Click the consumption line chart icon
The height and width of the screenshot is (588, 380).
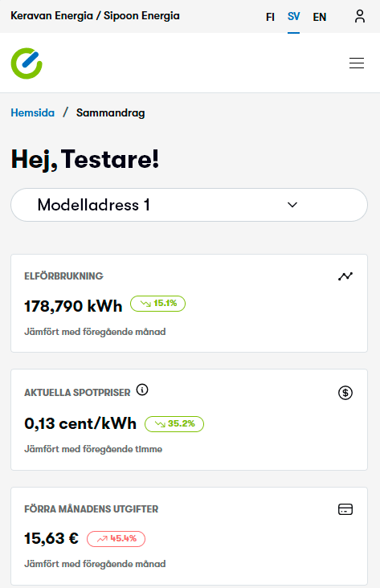345,276
